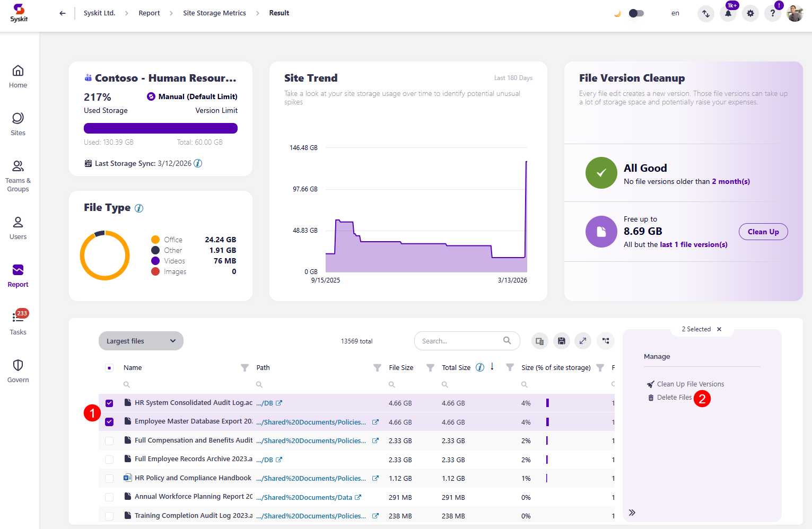Screen dimensions: 812x529
Task: Open the filter on the Name column
Action: click(x=244, y=367)
